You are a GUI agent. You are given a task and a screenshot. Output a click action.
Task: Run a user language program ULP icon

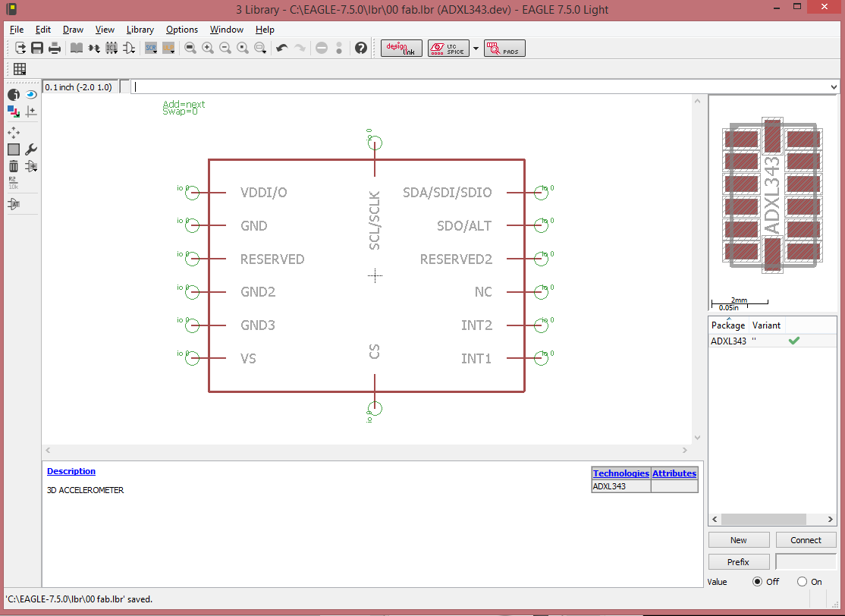168,48
